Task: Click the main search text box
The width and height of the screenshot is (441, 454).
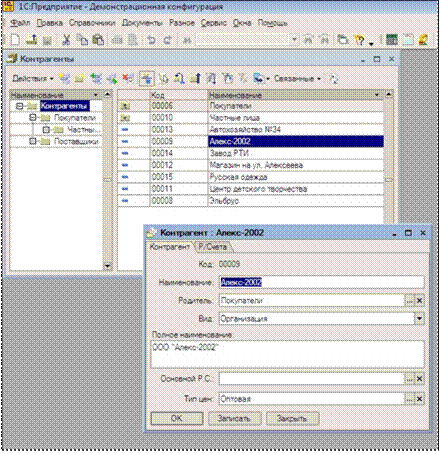Action: (243, 40)
